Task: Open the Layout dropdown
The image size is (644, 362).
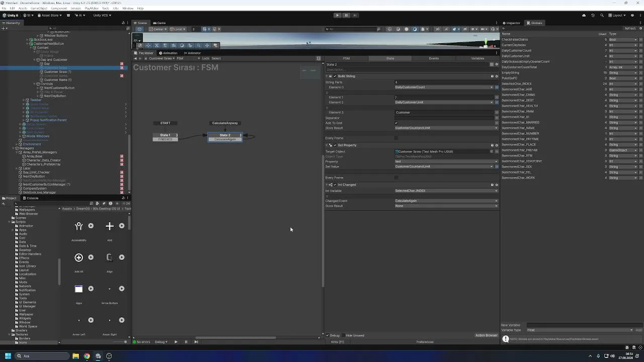Action: pos(617,15)
